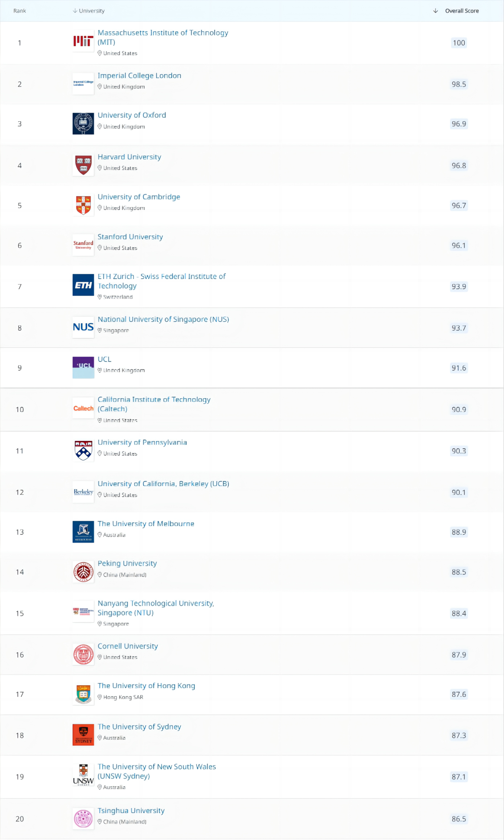Open the Tsinghua University link
This screenshot has width=504, height=840.
click(131, 811)
